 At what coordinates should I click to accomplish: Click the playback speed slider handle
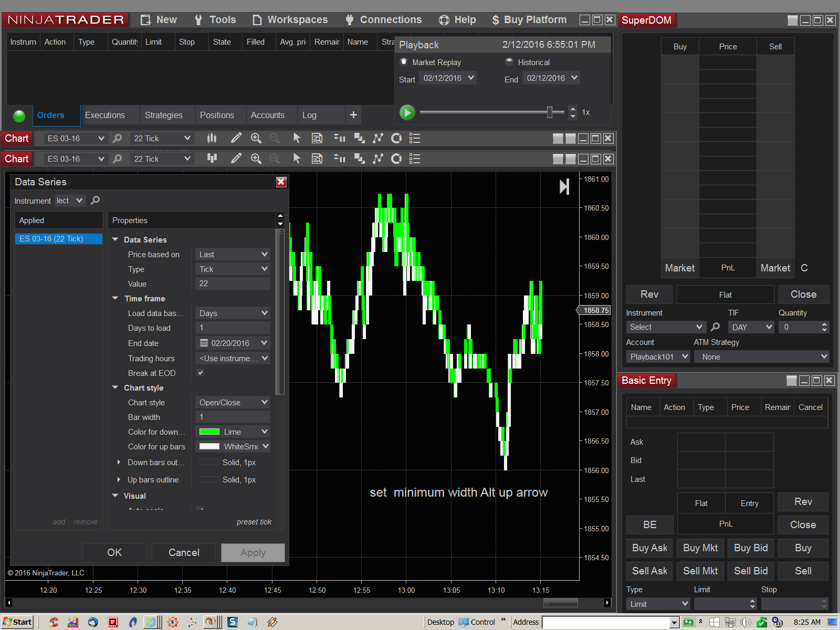coord(550,112)
